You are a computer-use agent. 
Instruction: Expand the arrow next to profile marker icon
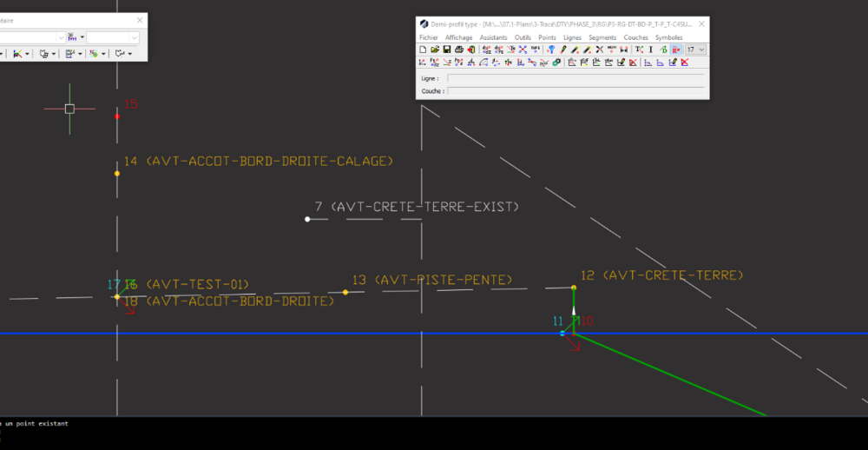coord(82,37)
